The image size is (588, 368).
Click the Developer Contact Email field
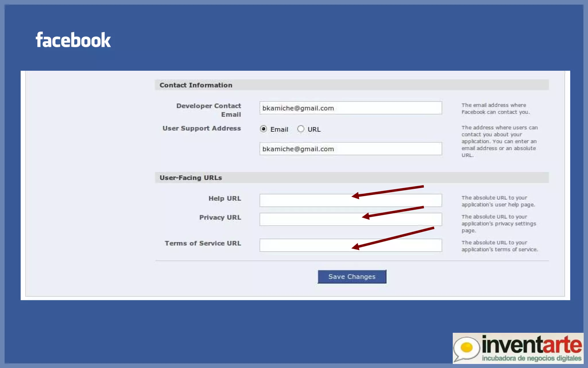click(x=350, y=108)
